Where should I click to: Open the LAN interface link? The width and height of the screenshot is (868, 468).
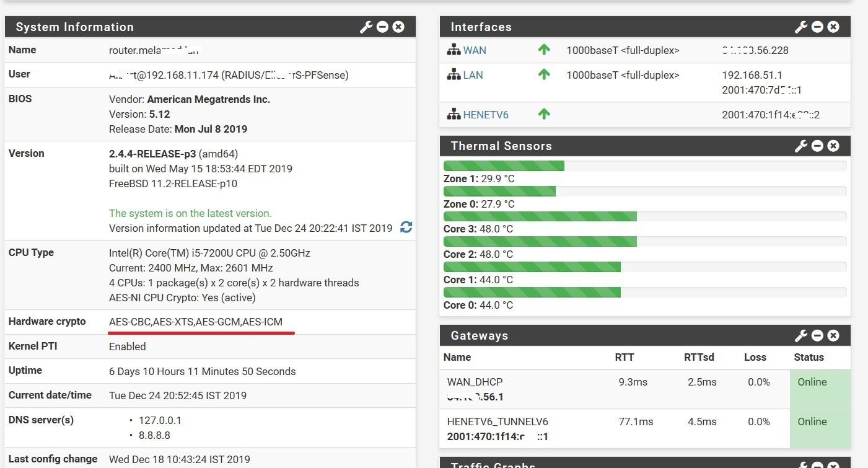coord(473,75)
